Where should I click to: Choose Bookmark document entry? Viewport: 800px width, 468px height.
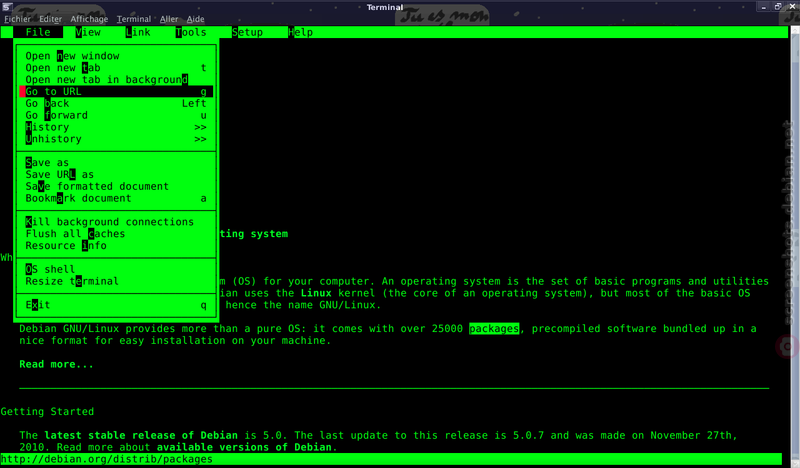(x=116, y=198)
